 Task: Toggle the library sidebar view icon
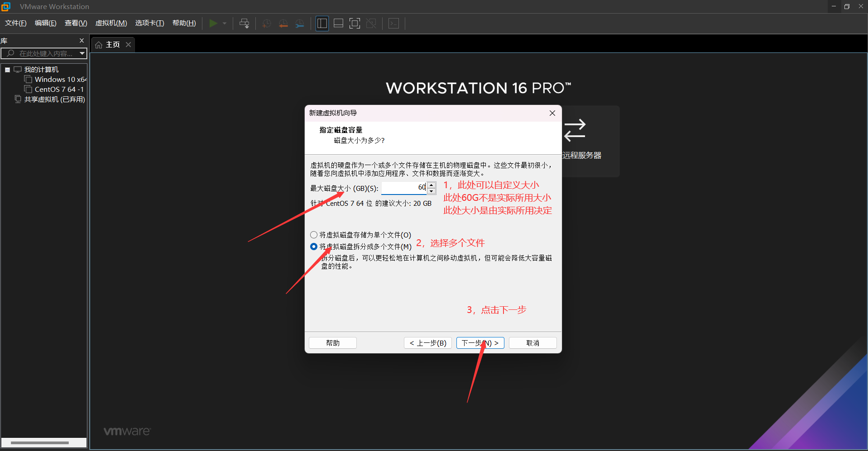(x=322, y=24)
